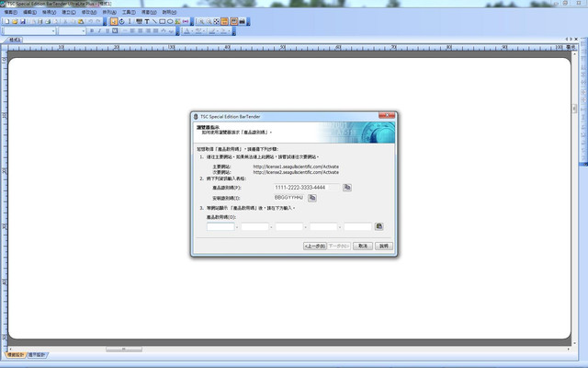Toggle italic text formatting
This screenshot has width=588, height=368.
[x=99, y=30]
